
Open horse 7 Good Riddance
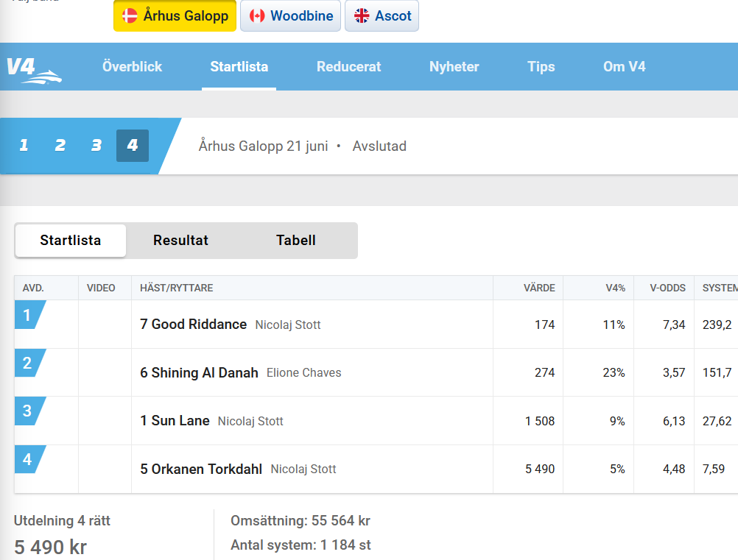tap(194, 325)
